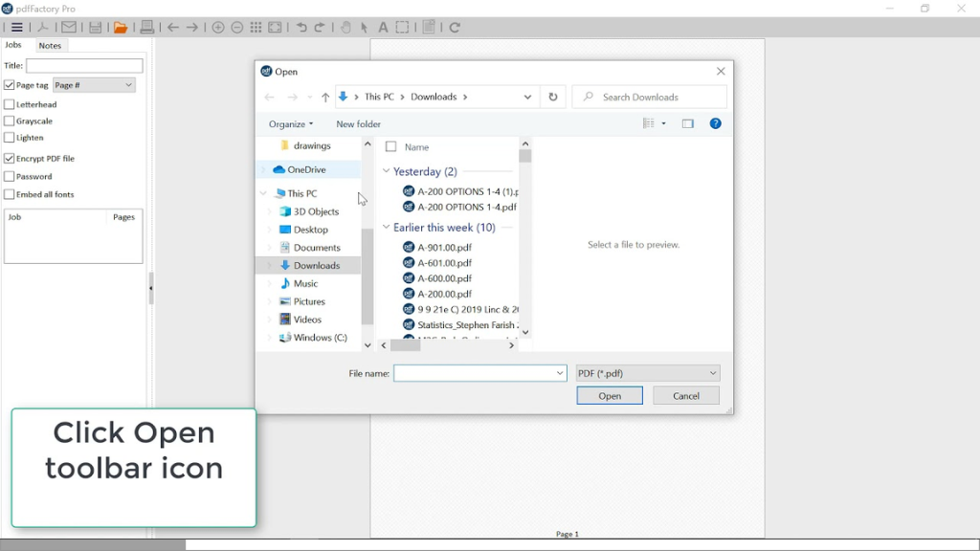The image size is (980, 551).
Task: Open the hamburger menu in pdfFactory toolbar
Action: [17, 28]
